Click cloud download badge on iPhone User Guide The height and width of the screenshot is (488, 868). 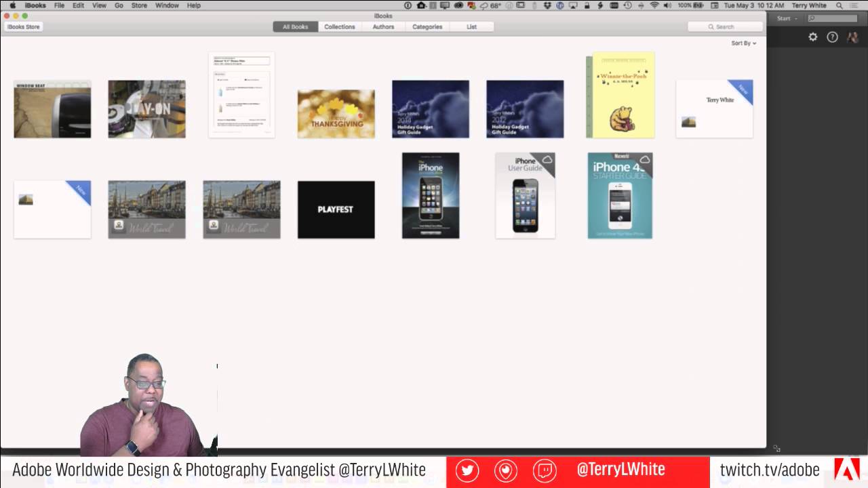[x=547, y=160]
